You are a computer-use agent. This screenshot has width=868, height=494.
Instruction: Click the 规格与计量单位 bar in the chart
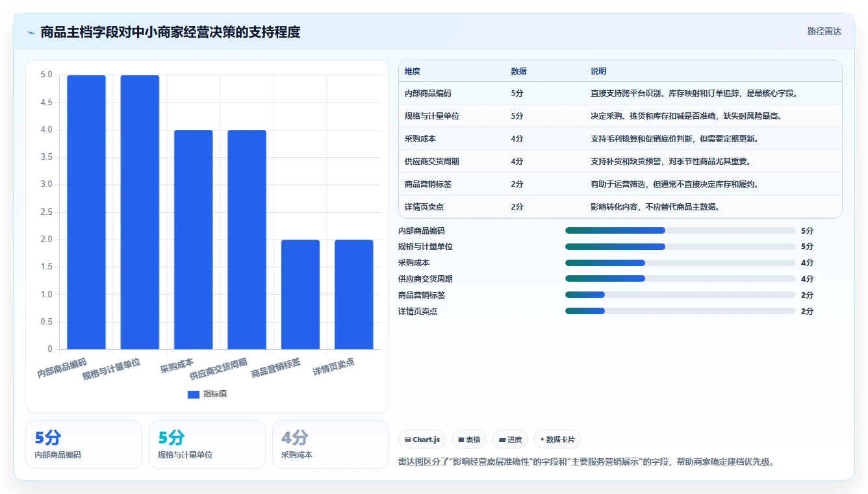point(140,212)
